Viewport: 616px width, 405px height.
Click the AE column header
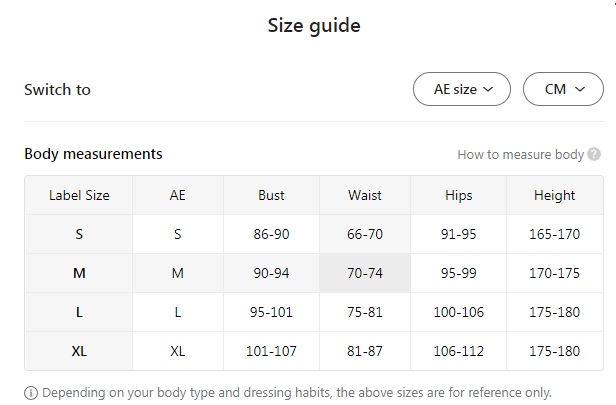[x=178, y=195]
